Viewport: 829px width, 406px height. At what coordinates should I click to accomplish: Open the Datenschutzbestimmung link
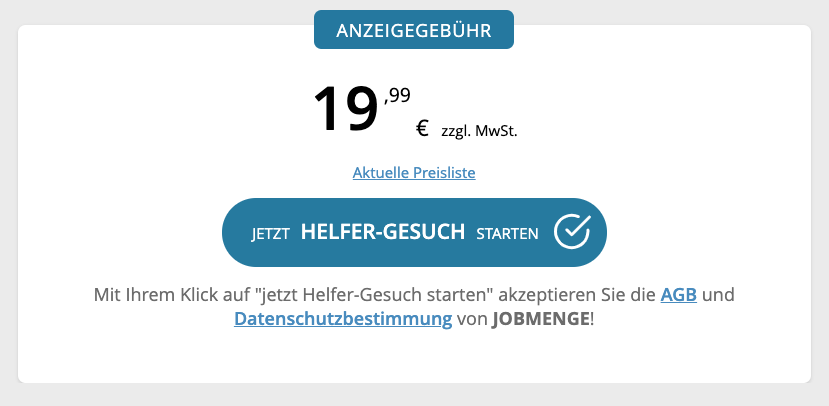click(343, 319)
